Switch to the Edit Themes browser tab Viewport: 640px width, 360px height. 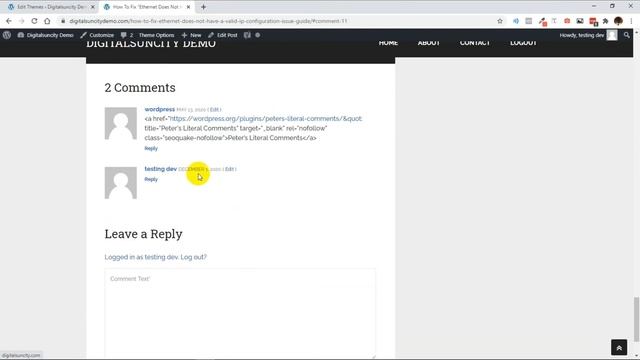pyautogui.click(x=51, y=7)
